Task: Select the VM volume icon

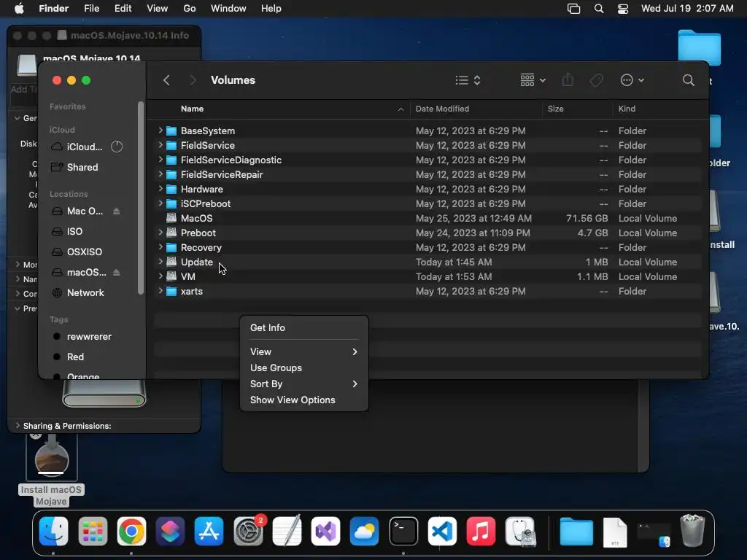Action: click(171, 276)
